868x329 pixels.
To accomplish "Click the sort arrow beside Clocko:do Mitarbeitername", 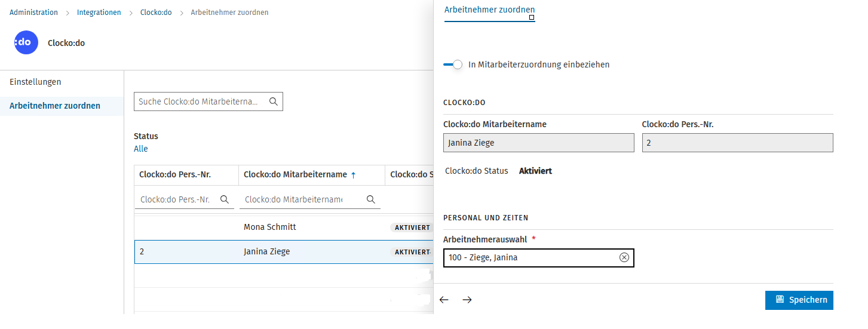I will pos(353,175).
